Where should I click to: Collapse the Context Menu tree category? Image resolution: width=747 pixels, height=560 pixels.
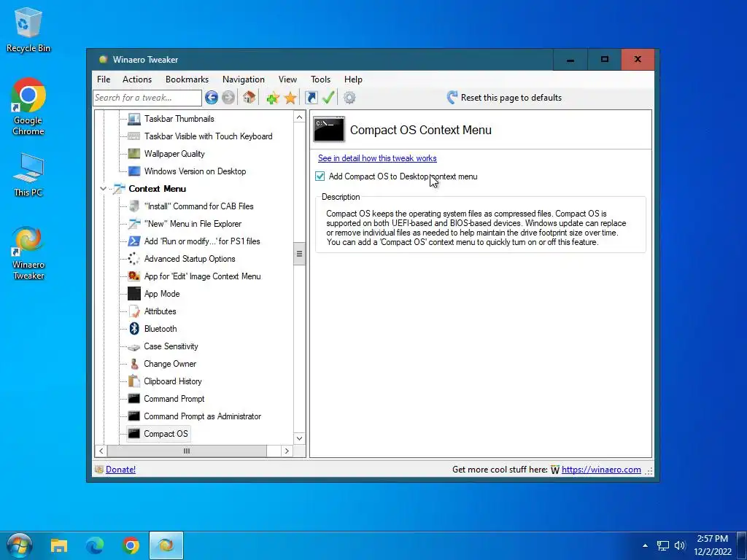point(103,189)
